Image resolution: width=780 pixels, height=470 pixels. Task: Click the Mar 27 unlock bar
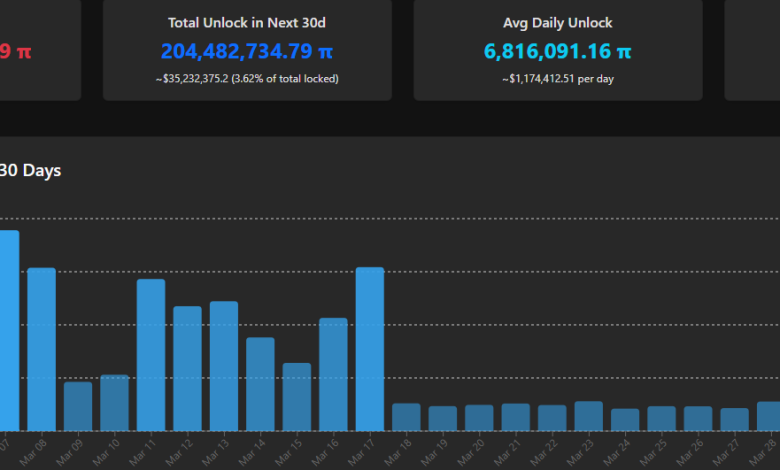point(734,419)
